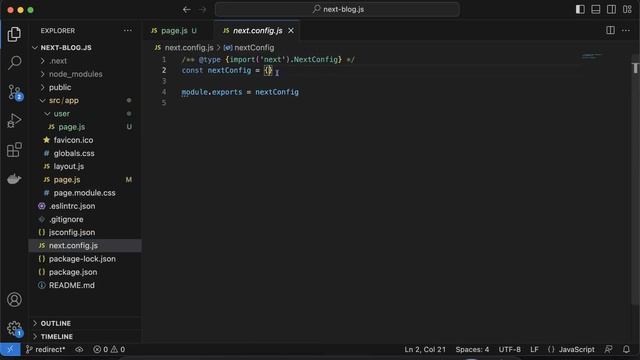Click the editor minimap
The image size is (640, 360).
[x=592, y=56]
